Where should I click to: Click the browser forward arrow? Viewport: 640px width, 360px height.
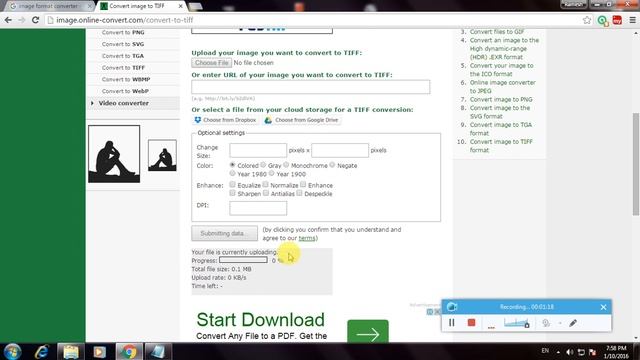22,20
